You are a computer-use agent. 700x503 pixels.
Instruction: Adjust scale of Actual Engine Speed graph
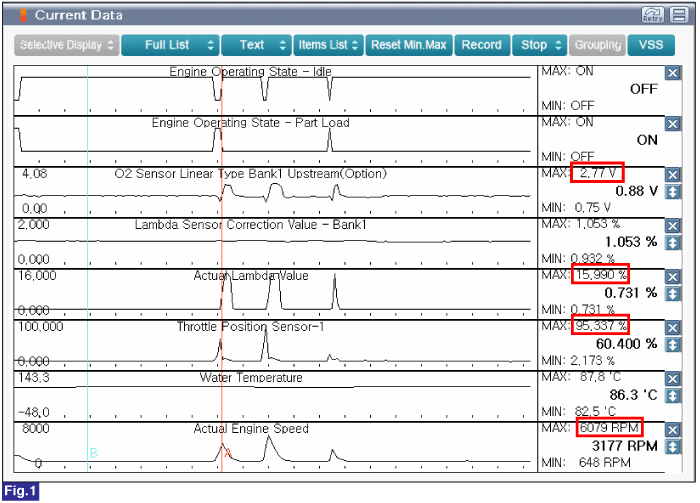click(673, 447)
